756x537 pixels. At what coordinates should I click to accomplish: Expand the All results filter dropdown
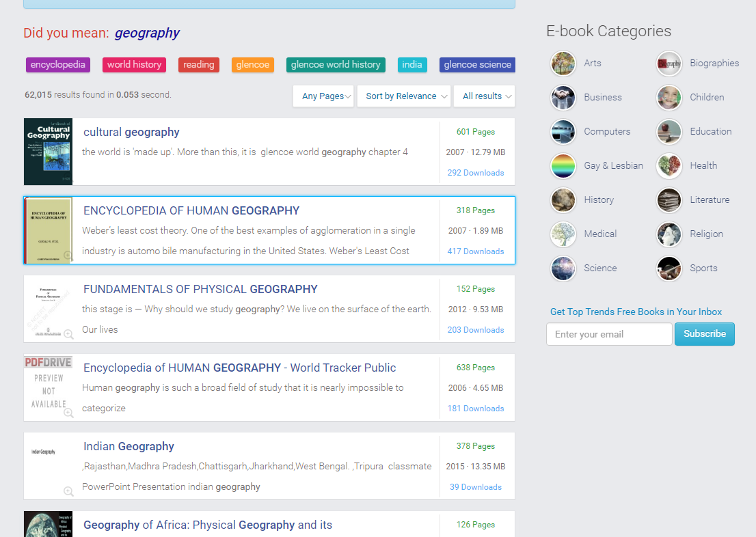point(486,96)
